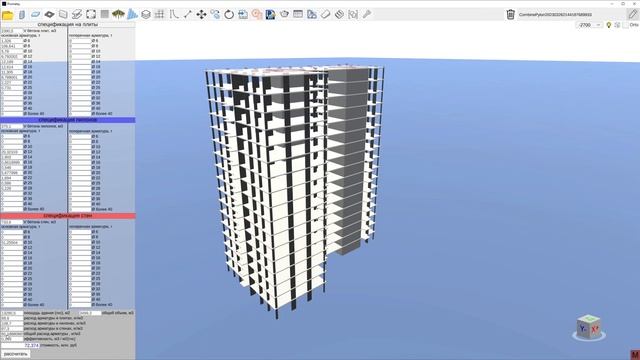Image resolution: width=640 pixels, height=360 pixels.
Task: Toggle the grid hash icon
Action: tap(160, 15)
